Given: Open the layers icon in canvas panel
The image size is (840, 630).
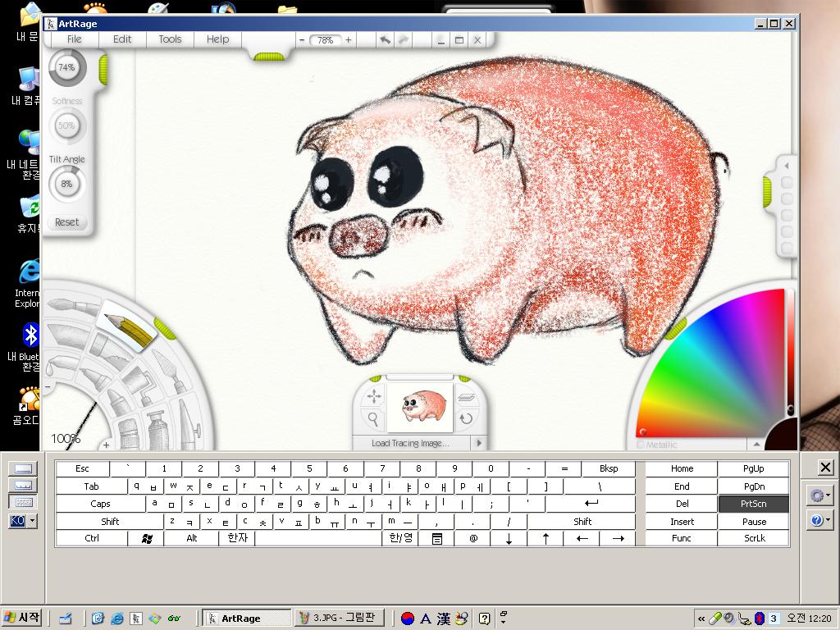Looking at the screenshot, I should [466, 398].
